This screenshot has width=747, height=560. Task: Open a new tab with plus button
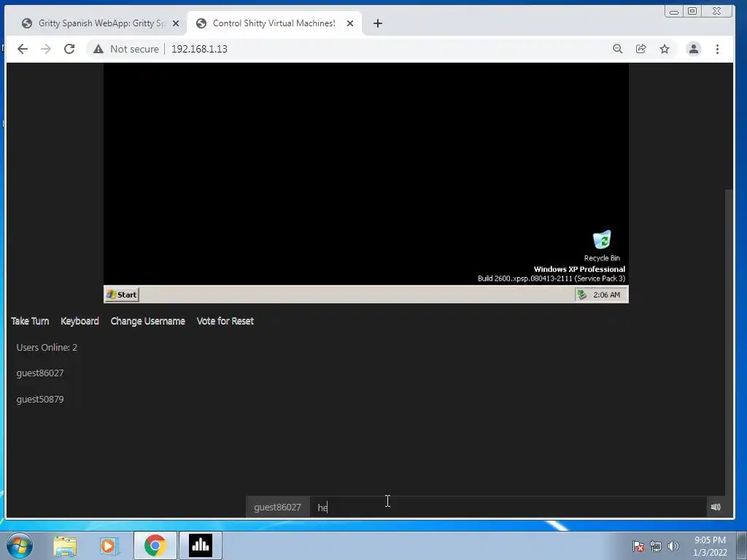coord(378,23)
